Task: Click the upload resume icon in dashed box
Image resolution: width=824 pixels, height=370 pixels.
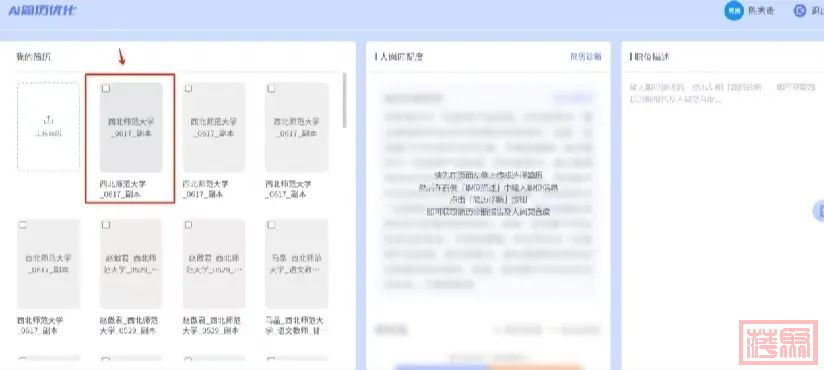Action: (x=48, y=120)
